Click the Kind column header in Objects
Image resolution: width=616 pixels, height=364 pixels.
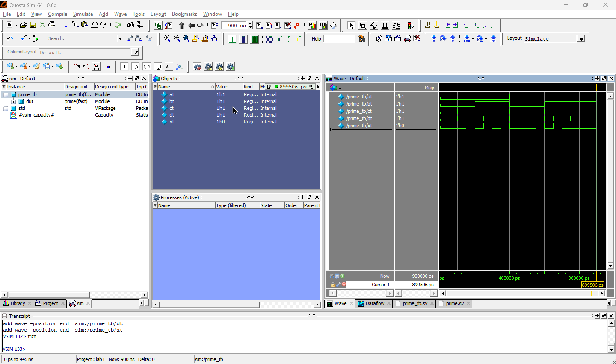point(248,87)
